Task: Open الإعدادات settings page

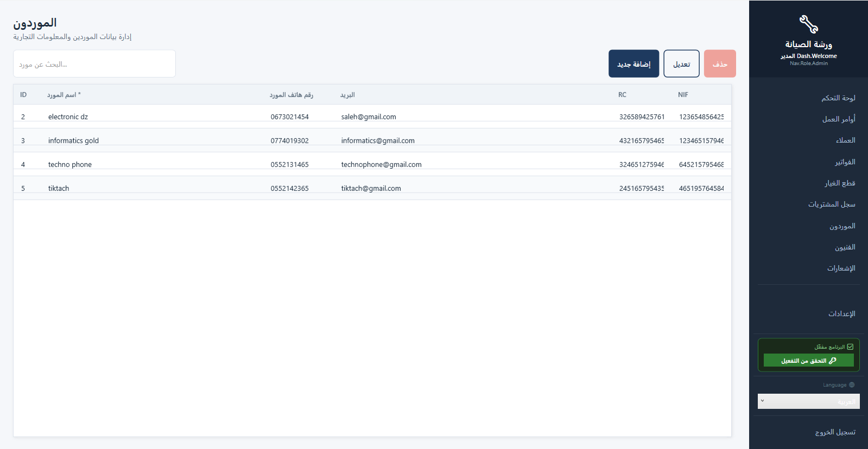Action: coord(841,314)
